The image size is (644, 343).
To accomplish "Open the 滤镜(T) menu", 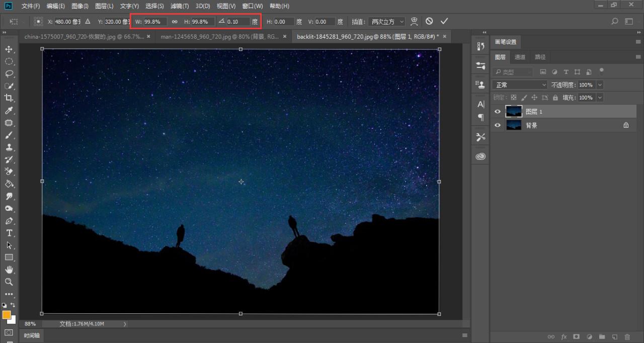I will [x=180, y=6].
